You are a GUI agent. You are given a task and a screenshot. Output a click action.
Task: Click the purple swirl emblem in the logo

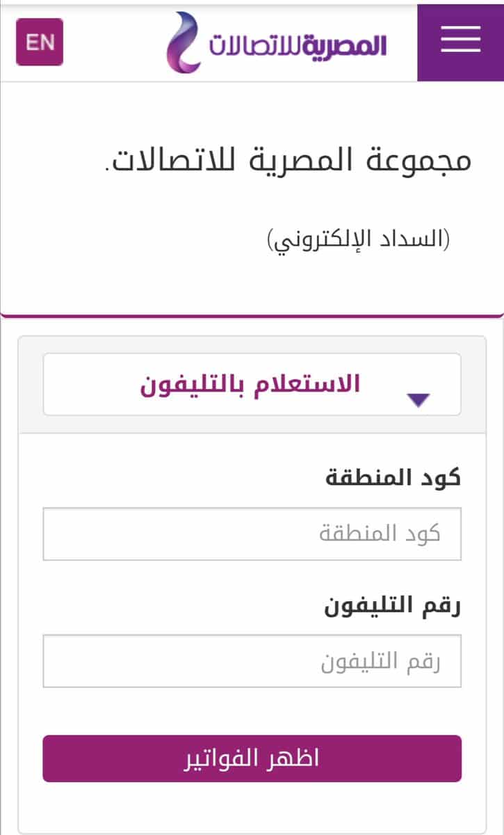(184, 42)
